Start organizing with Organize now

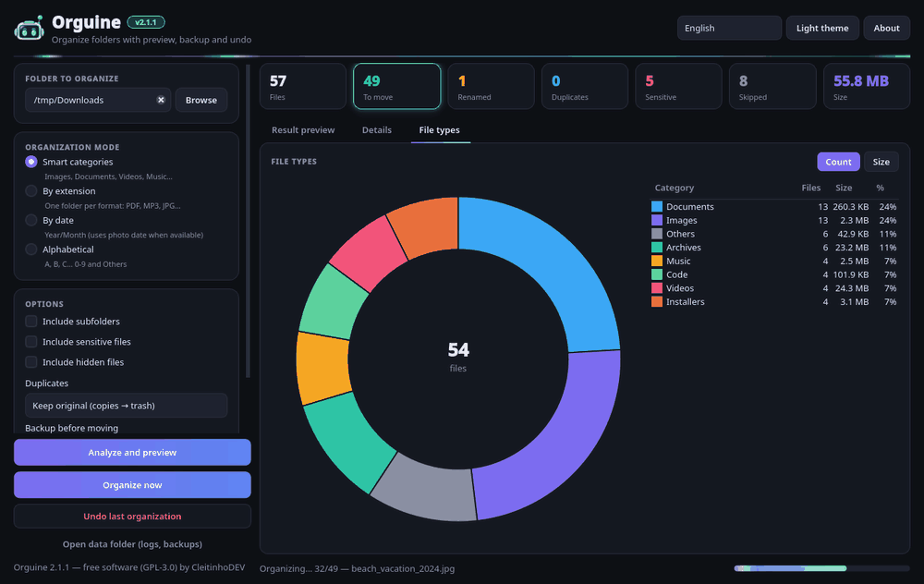[x=132, y=485]
